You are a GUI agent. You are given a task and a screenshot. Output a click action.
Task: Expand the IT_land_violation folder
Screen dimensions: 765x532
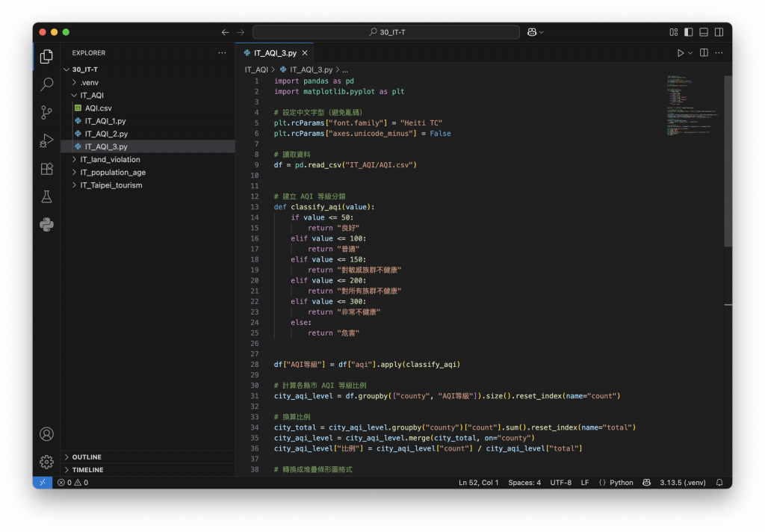coord(74,160)
